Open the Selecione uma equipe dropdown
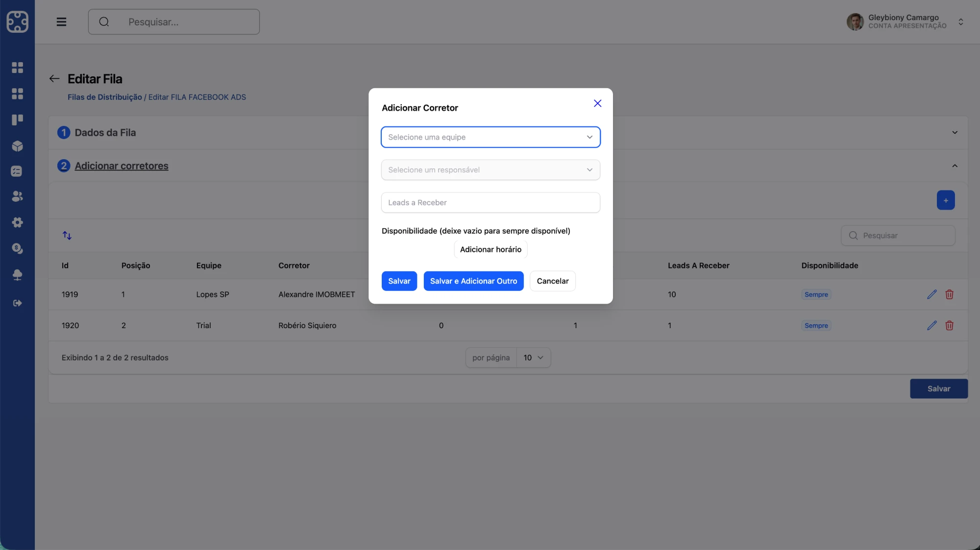The height and width of the screenshot is (550, 980). point(490,137)
